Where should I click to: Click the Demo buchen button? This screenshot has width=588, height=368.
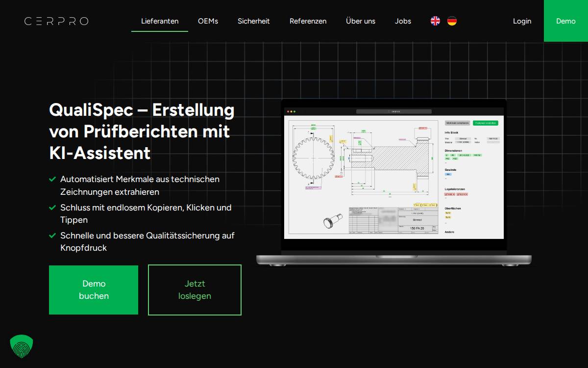(x=94, y=290)
